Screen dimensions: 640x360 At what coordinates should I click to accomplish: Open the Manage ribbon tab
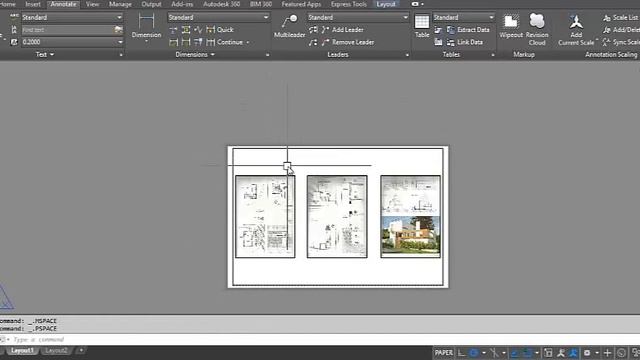pos(120,4)
